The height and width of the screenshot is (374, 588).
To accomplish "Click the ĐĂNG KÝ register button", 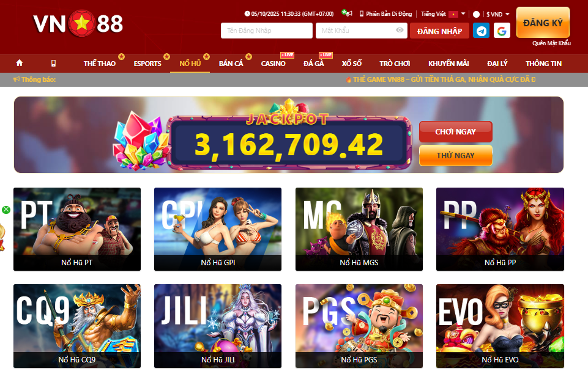I will click(x=543, y=23).
